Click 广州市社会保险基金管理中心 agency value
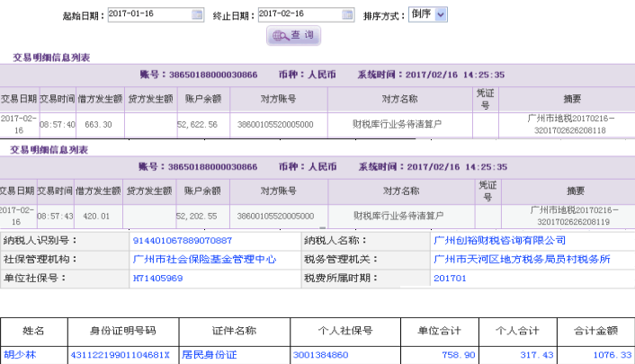 [204, 259]
